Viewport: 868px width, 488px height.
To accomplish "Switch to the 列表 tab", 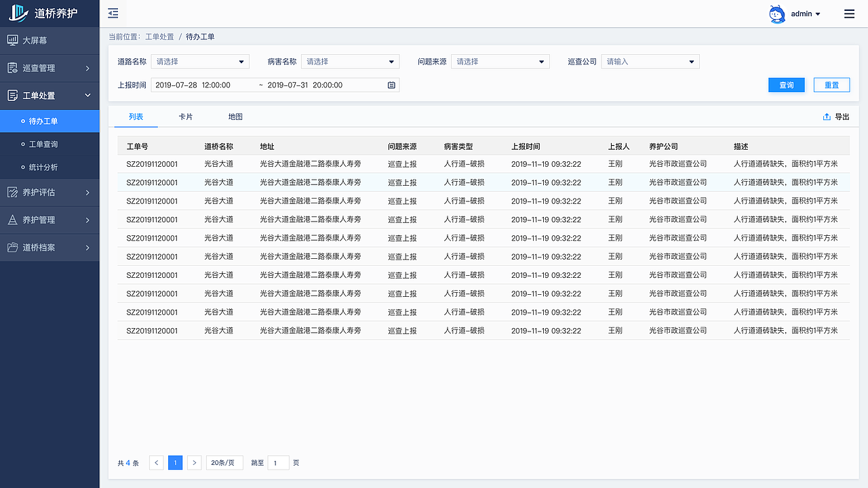I will click(x=136, y=117).
